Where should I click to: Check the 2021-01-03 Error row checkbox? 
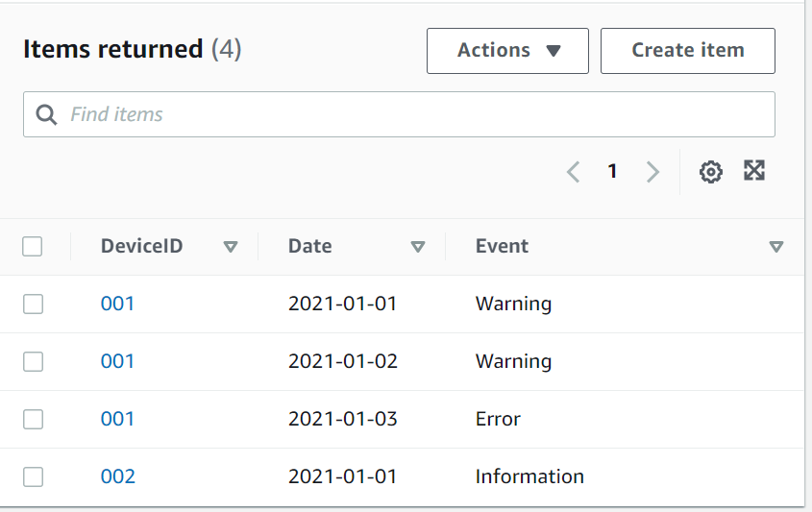pos(33,420)
